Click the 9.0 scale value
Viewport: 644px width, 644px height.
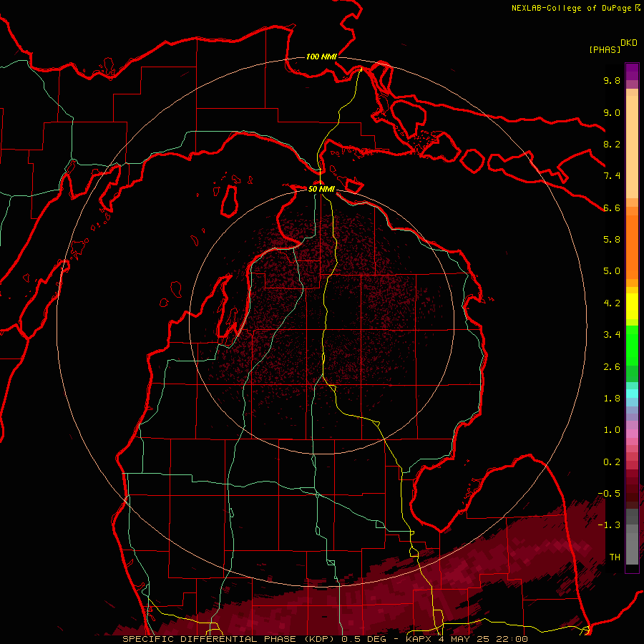(612, 112)
